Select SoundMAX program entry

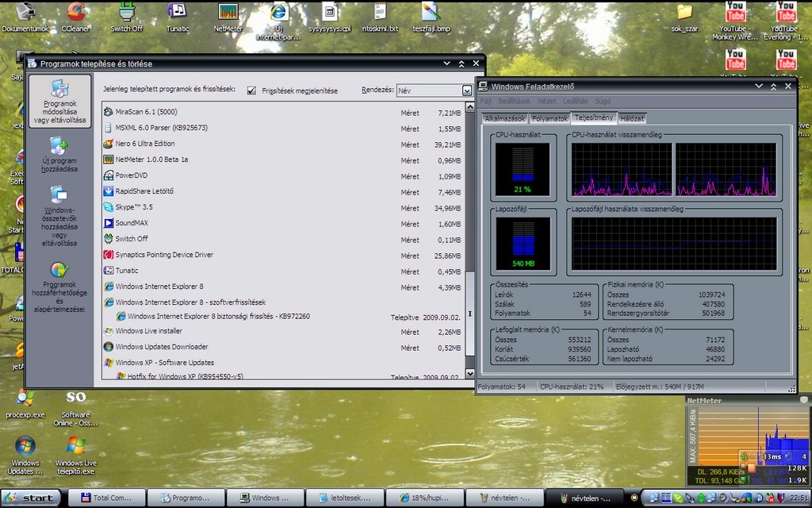point(282,223)
